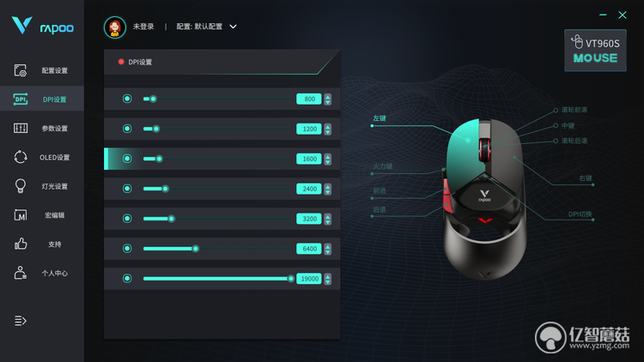Click the user avatar at top
Screen dimensions: 644x362
point(114,27)
